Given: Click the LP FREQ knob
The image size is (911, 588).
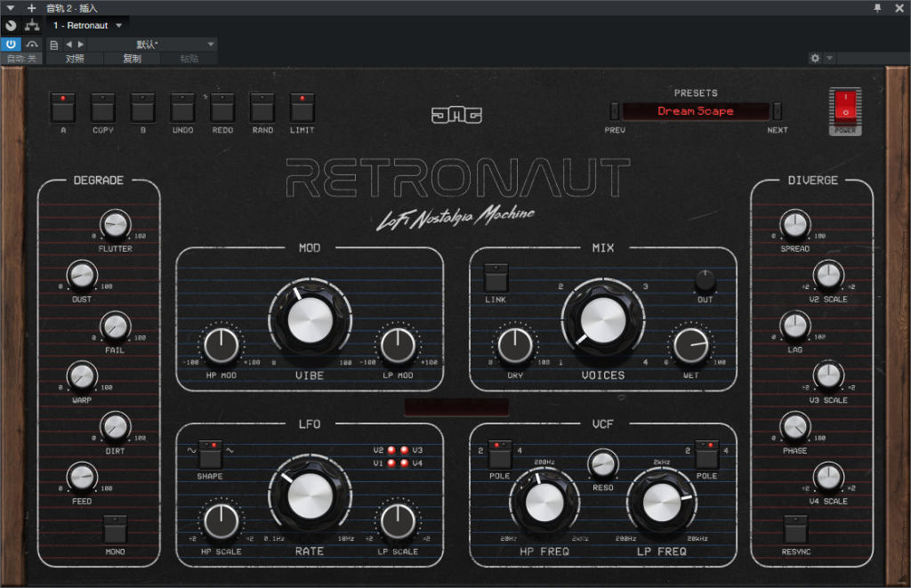Looking at the screenshot, I should pyautogui.click(x=662, y=502).
